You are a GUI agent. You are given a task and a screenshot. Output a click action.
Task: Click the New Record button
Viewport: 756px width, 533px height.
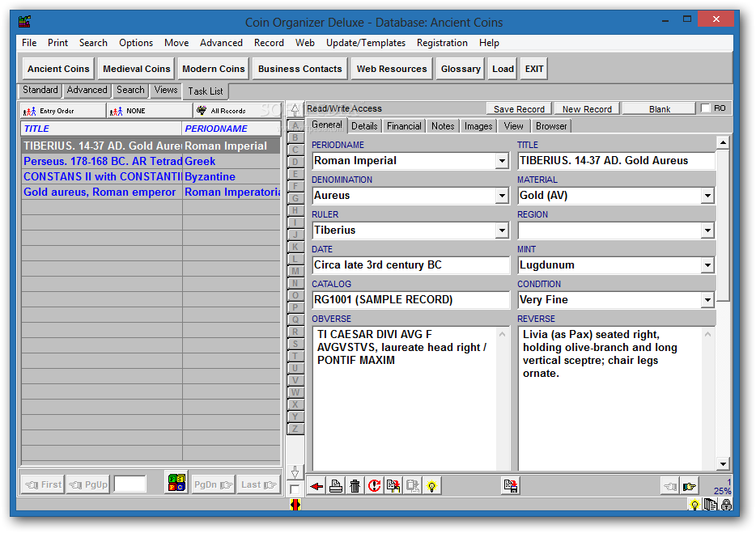click(x=587, y=109)
